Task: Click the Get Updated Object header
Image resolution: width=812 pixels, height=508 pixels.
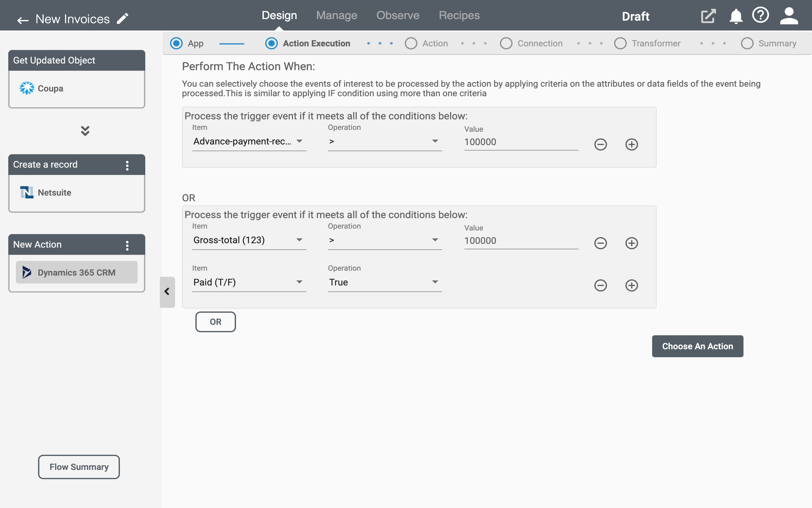Action: [x=76, y=60]
